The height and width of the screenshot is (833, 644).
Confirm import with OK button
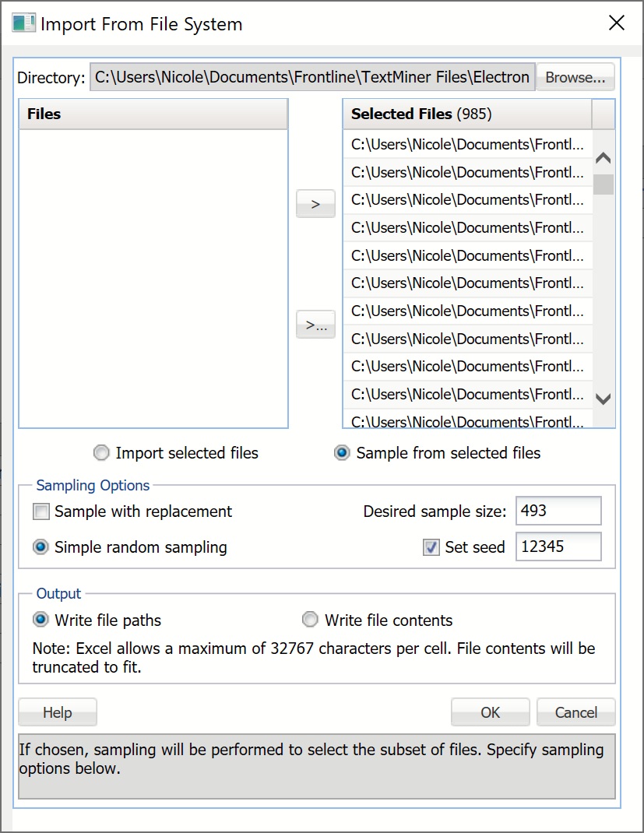tap(490, 712)
